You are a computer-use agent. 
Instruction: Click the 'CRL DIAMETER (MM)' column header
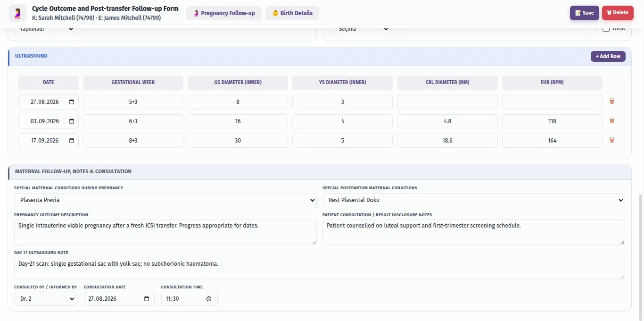point(447,82)
